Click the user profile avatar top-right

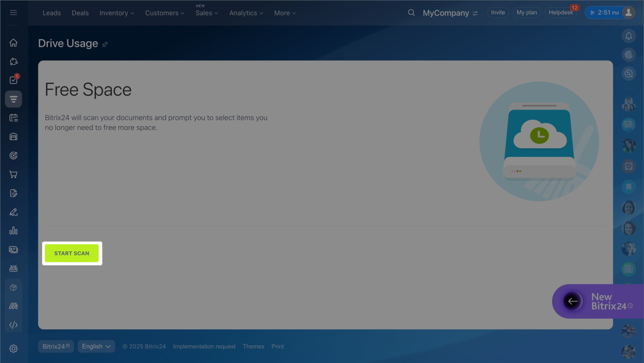point(628,13)
